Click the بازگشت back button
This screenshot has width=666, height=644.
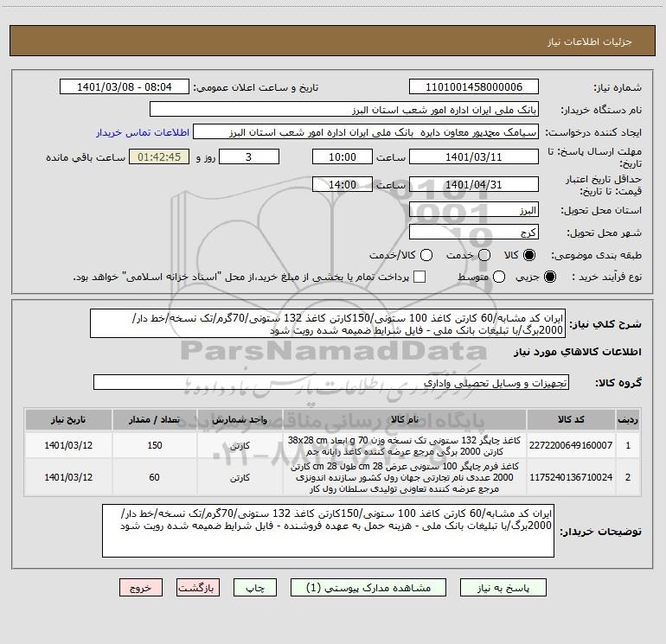pyautogui.click(x=198, y=588)
